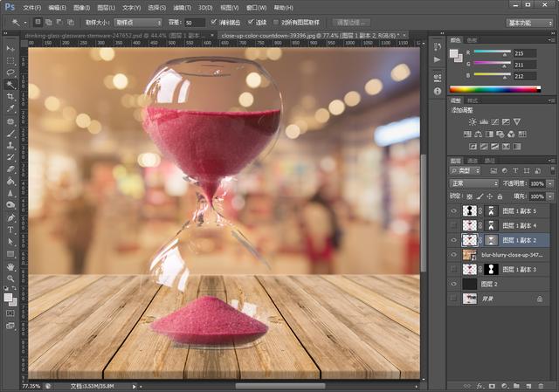This screenshot has width=559, height=392.
Task: Open the 文件(F) menu
Action: coord(32,8)
